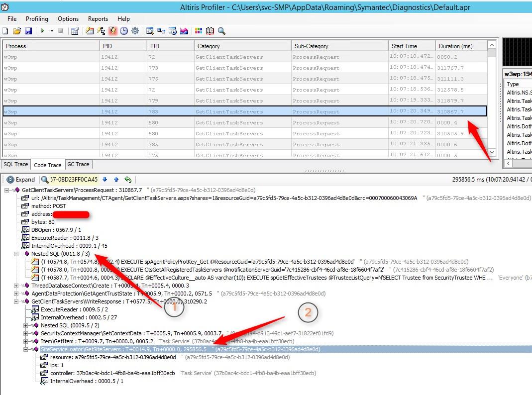Open the Profiling menu
This screenshot has width=532, height=395.
[x=37, y=19]
